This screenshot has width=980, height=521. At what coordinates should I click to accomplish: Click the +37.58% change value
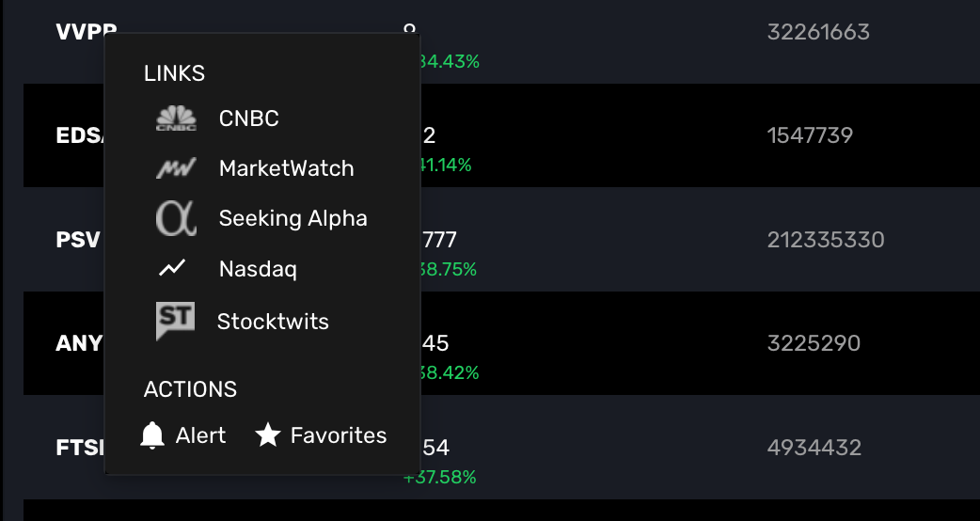440,477
